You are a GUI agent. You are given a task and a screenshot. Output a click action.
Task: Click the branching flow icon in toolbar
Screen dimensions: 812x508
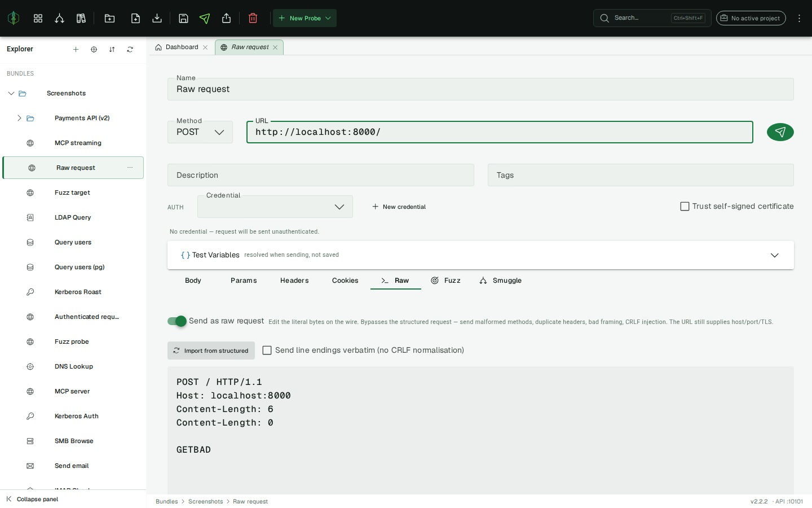(59, 18)
